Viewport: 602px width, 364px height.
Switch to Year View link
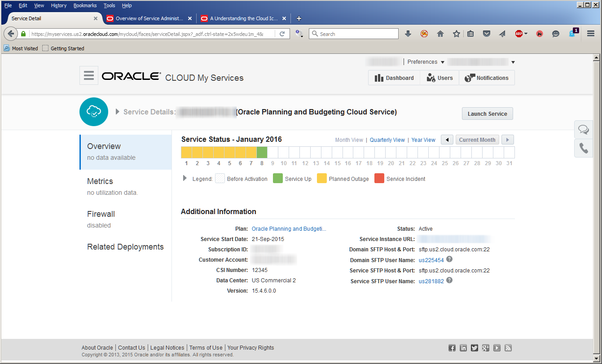423,140
